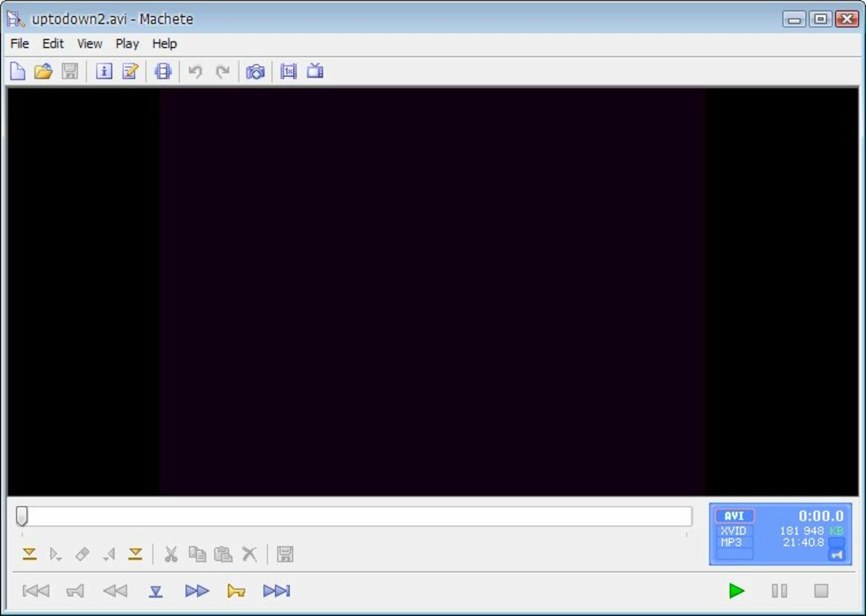Clear selection with the eraser icon
Image resolution: width=866 pixels, height=616 pixels.
(x=82, y=554)
